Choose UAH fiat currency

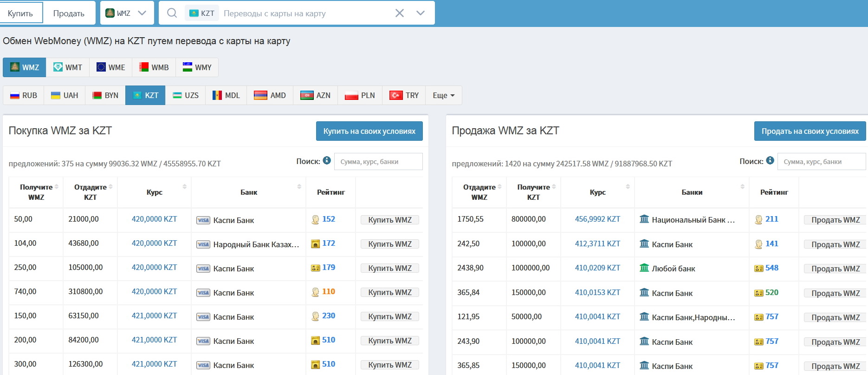tap(65, 95)
